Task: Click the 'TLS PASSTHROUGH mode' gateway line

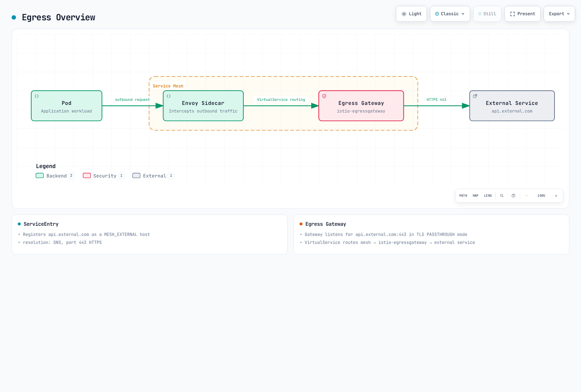Action: click(x=386, y=234)
